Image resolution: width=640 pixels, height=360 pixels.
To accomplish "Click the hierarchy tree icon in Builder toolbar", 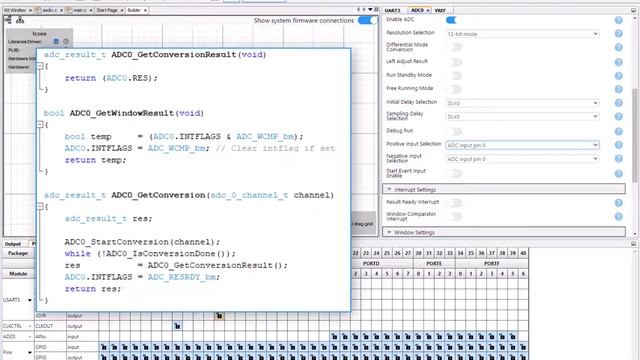I will click(20, 20).
